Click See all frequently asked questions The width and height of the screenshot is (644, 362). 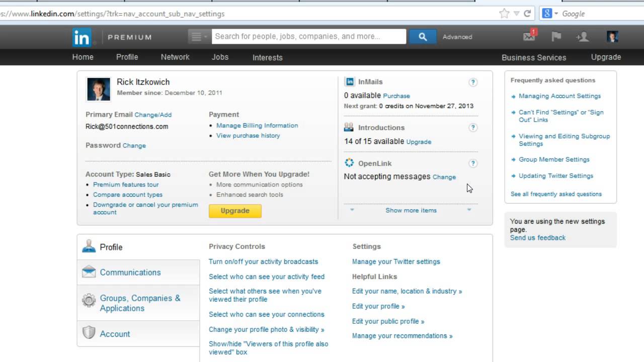pos(556,194)
